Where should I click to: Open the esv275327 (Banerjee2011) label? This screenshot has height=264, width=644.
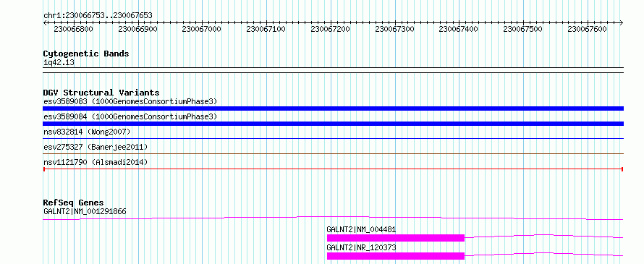pos(96,147)
